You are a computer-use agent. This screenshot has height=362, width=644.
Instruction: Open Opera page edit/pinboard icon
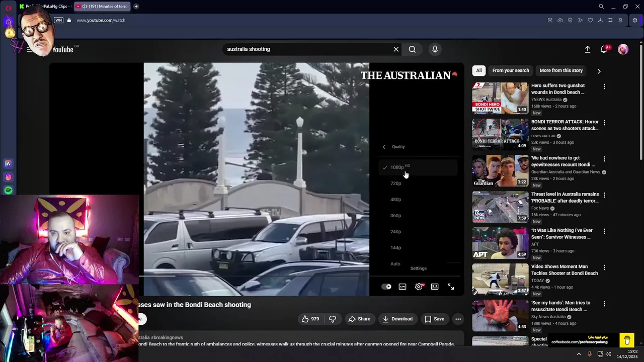pos(550,20)
